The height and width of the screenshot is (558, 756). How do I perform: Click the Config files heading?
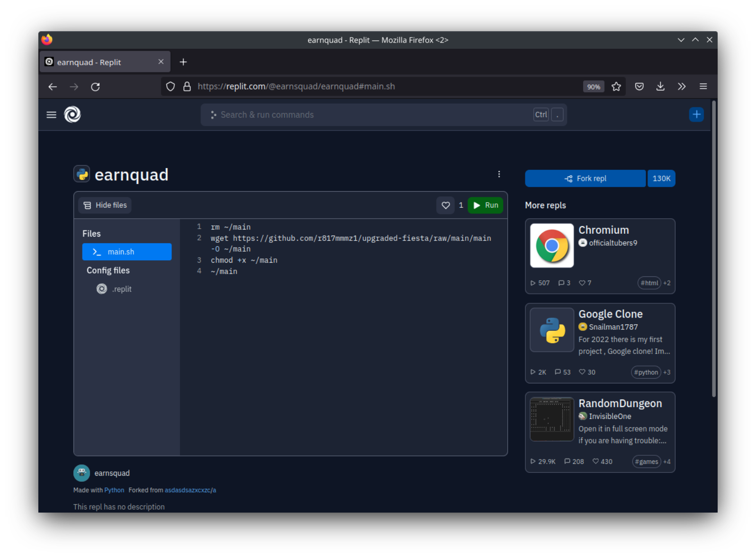click(x=108, y=270)
